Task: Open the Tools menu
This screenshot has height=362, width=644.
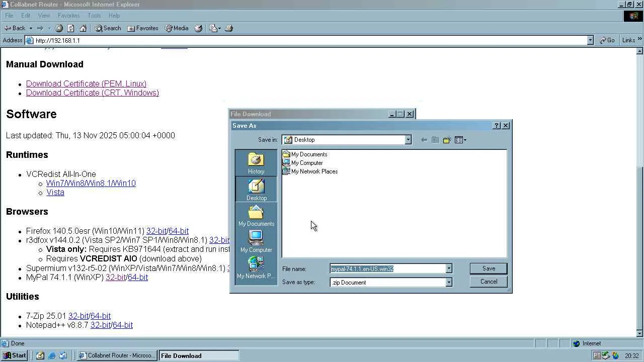Action: [94, 16]
